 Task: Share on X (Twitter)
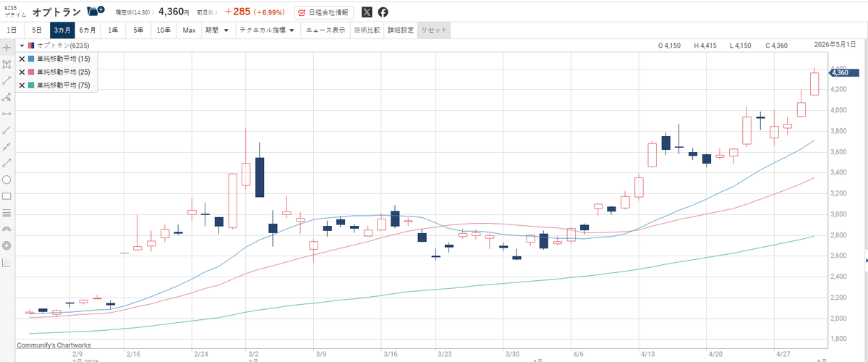(367, 12)
